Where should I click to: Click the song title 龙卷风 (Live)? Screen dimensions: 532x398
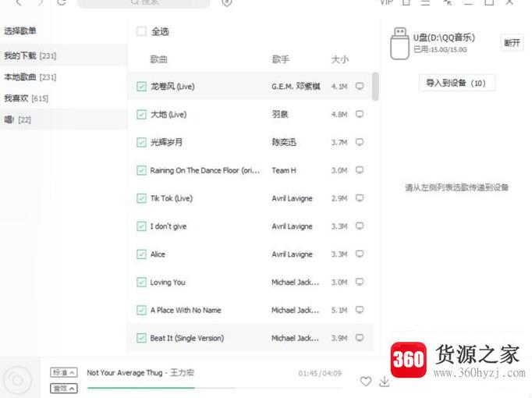point(172,86)
